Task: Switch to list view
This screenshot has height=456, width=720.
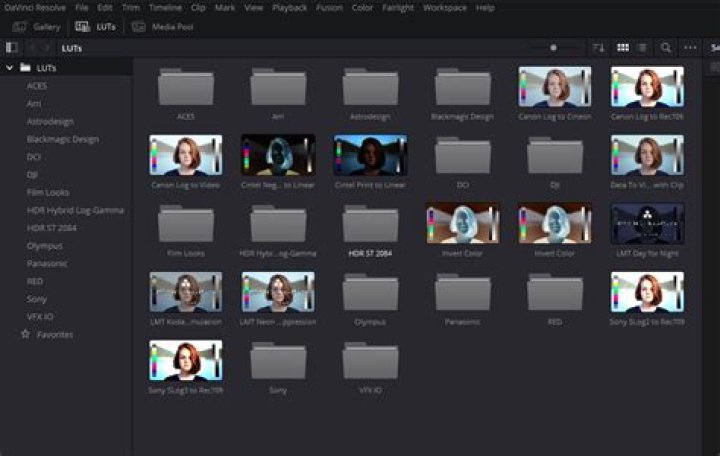Action: (642, 48)
